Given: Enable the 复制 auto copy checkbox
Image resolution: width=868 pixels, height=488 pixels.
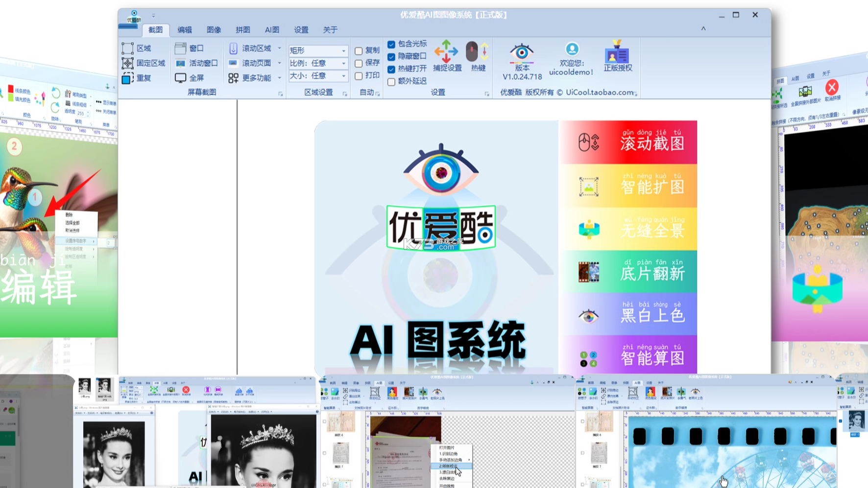Looking at the screenshot, I should coord(359,51).
